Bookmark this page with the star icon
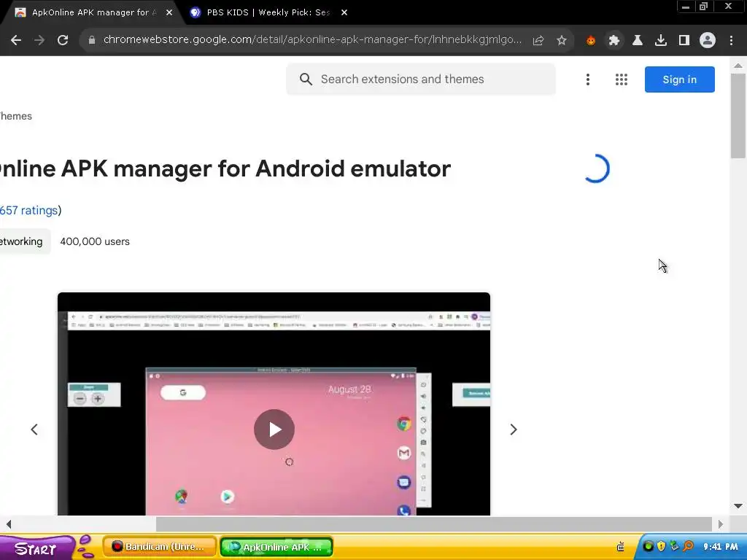Viewport: 747px width, 560px height. 562,41
